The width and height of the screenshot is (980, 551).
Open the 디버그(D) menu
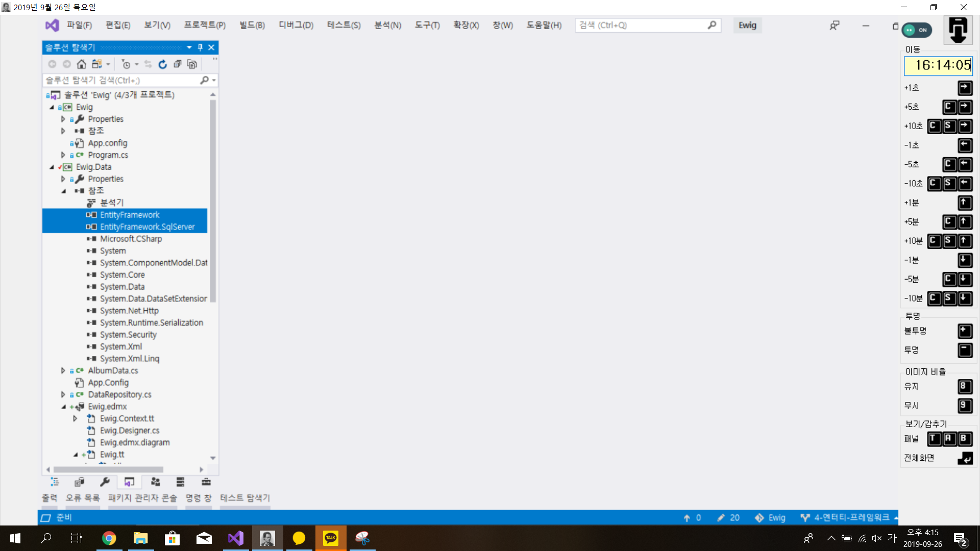(x=296, y=25)
